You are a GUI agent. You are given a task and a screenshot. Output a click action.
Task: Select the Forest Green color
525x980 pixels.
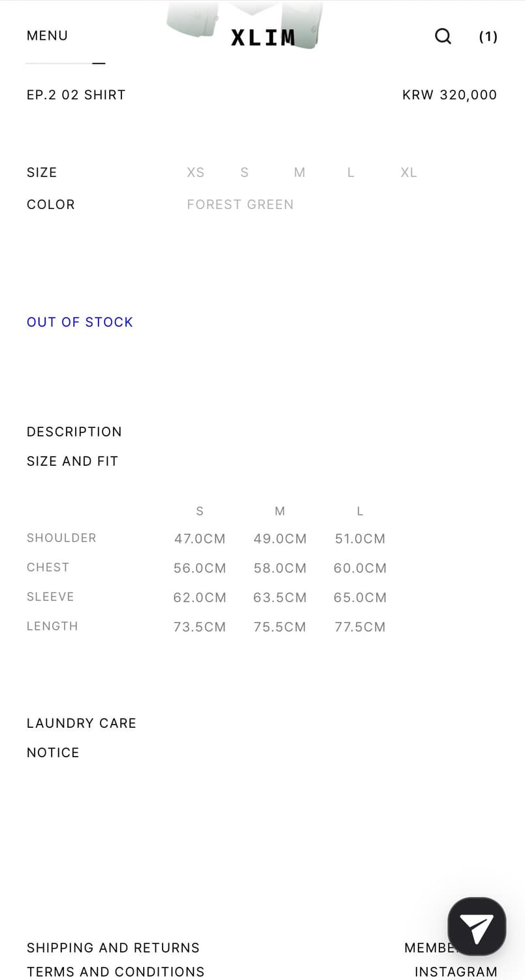point(240,204)
